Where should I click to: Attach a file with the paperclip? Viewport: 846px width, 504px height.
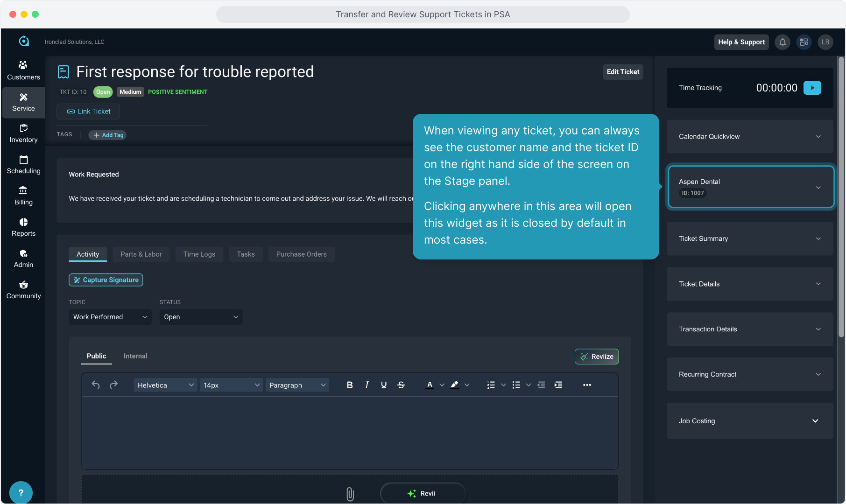pyautogui.click(x=350, y=494)
